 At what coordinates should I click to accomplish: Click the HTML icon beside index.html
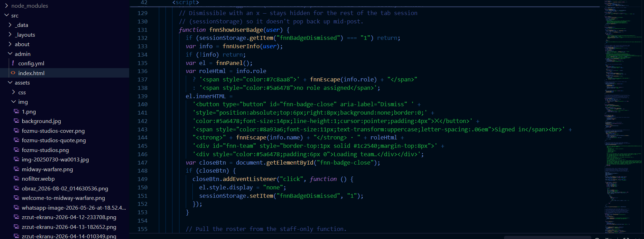point(13,73)
